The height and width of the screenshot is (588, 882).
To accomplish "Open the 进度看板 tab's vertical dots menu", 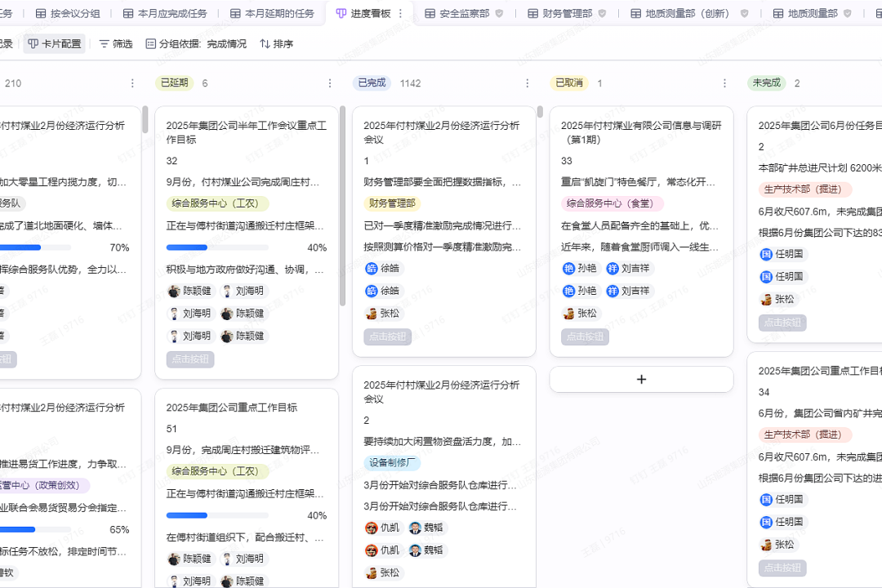I will (x=400, y=13).
